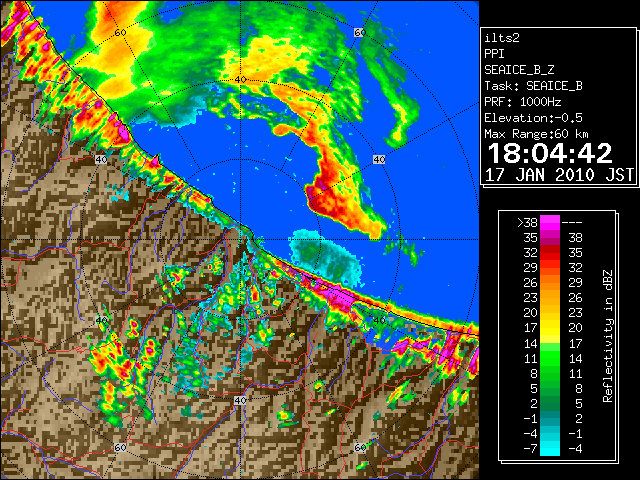Click the dark red echo core offshore
Viewport: 640px width, 480px height.
327,199
